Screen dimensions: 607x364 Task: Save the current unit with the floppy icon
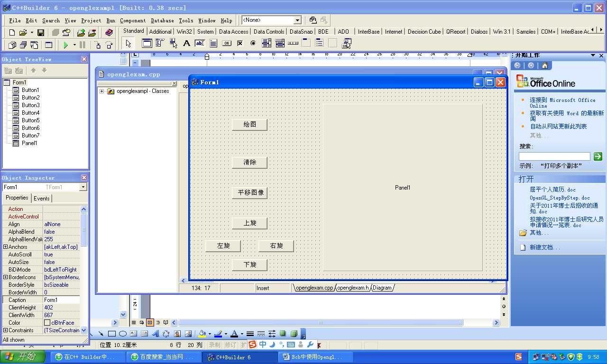41,33
